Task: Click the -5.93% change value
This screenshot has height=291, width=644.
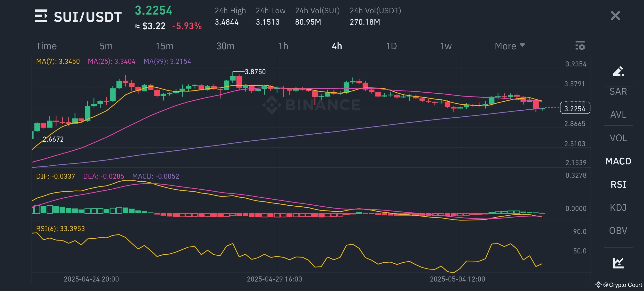Action: tap(187, 26)
